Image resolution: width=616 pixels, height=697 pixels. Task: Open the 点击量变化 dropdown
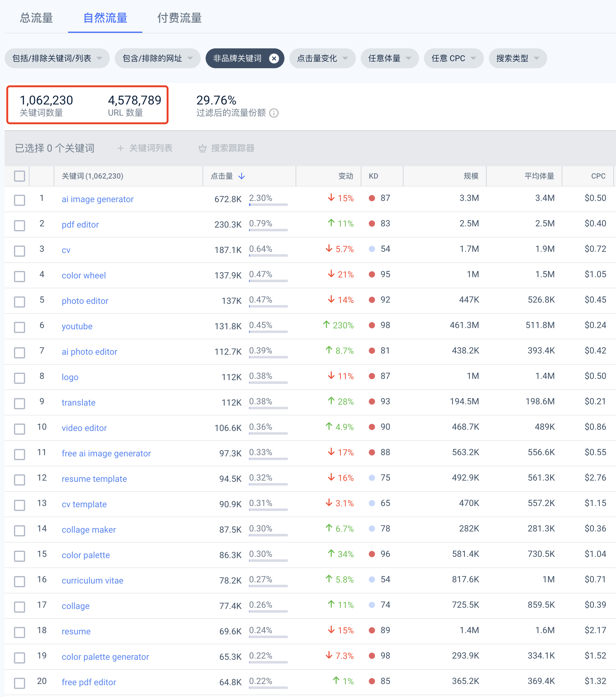[322, 58]
